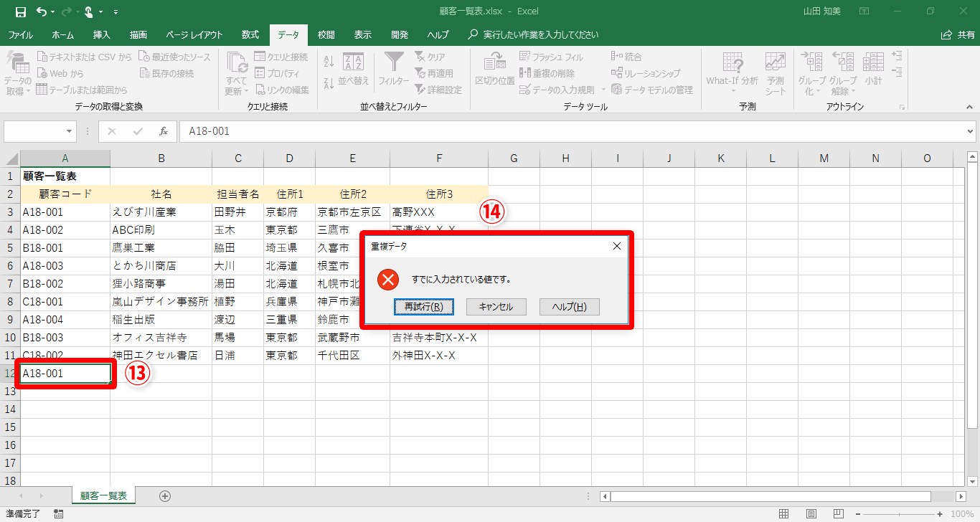Click the 区切り位置 text-to-columns icon
The height and width of the screenshot is (522, 980).
(495, 70)
